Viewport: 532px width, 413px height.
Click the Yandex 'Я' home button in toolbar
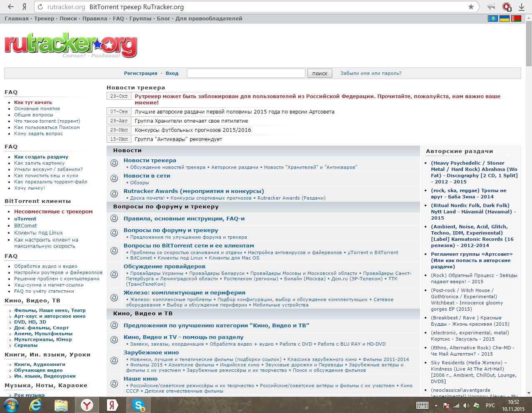[x=24, y=7]
